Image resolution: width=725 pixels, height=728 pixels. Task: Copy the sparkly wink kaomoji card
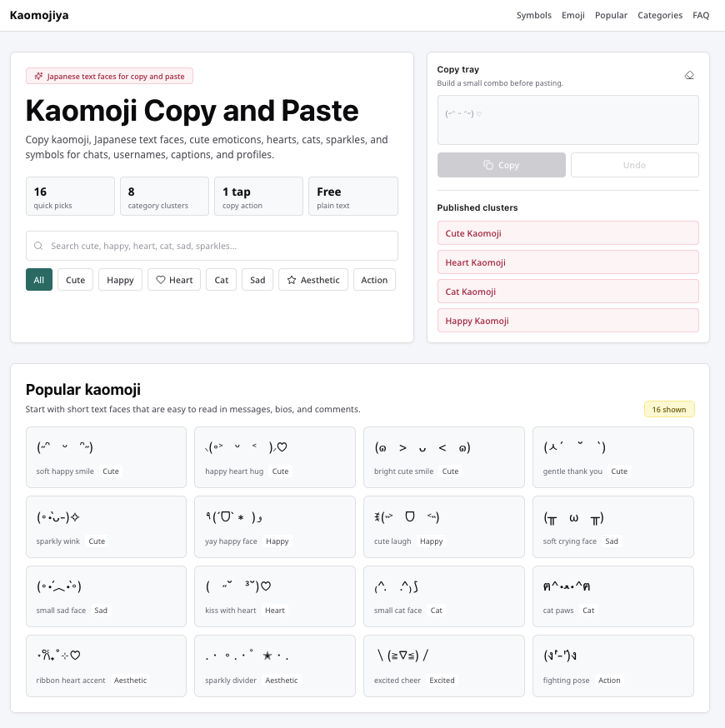tap(106, 526)
